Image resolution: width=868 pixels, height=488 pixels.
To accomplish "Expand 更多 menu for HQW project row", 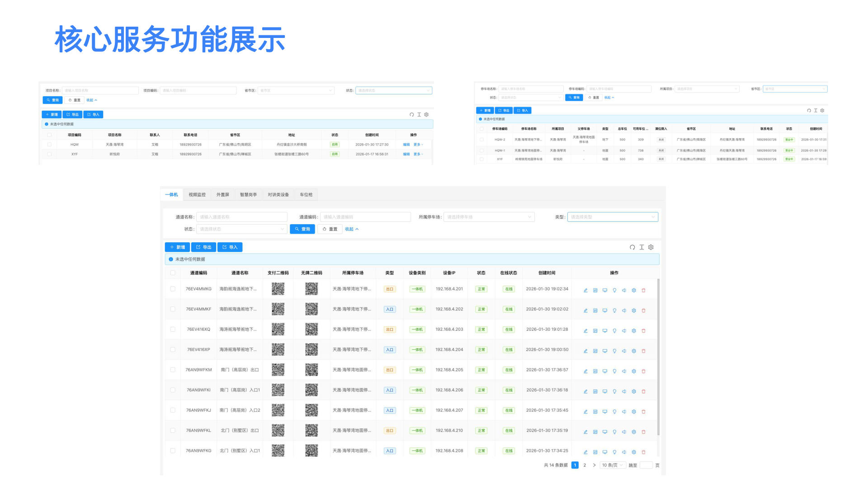I will [x=418, y=145].
